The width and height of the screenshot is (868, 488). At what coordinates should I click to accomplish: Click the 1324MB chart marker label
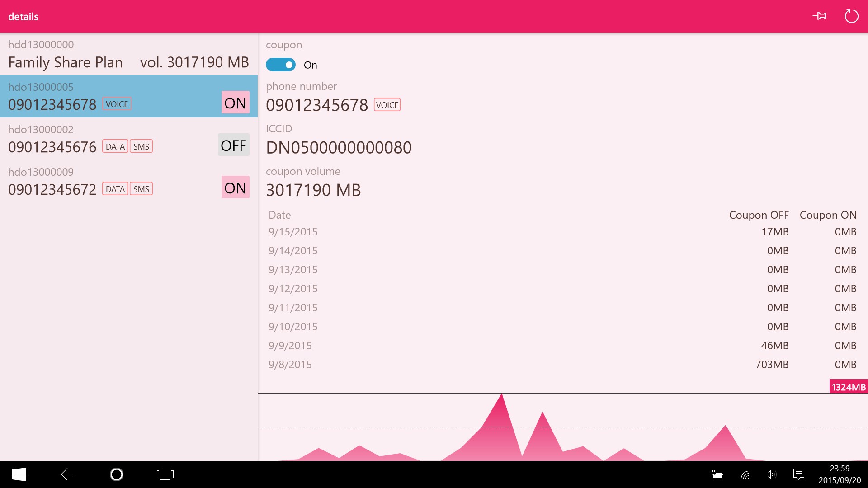[x=848, y=387]
